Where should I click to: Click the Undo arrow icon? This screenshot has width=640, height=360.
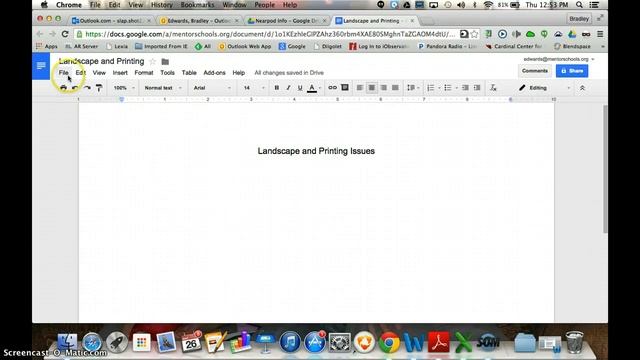pos(75,88)
